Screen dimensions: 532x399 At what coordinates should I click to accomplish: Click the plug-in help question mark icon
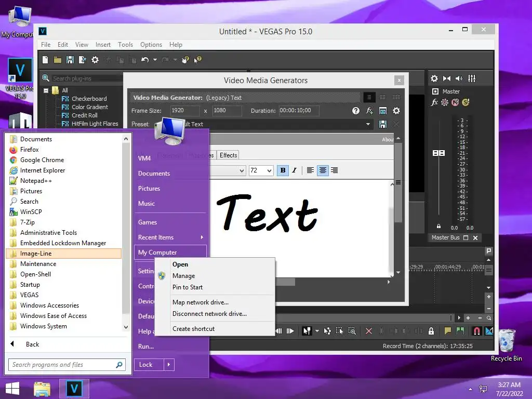(355, 111)
